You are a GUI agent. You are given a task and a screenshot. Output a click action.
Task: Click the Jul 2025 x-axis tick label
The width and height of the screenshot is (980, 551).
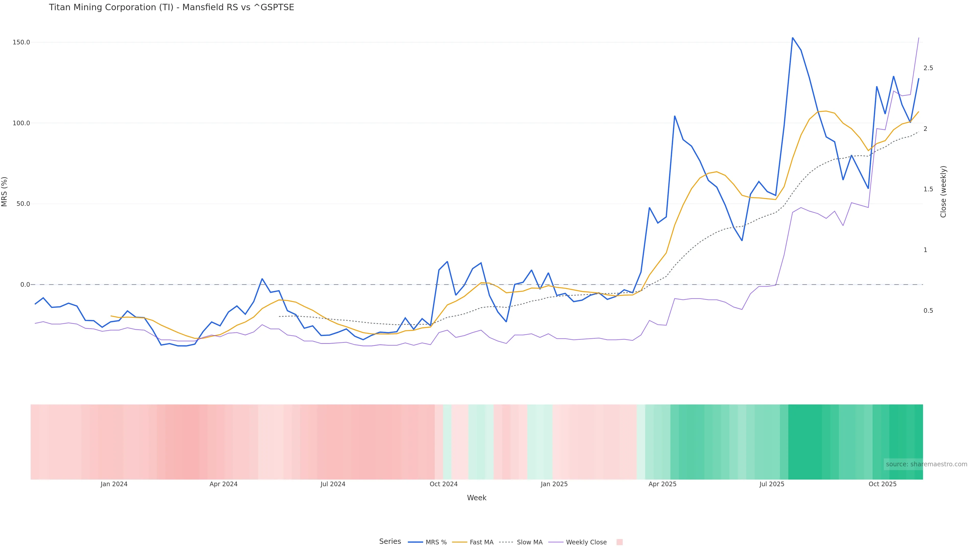click(x=771, y=484)
